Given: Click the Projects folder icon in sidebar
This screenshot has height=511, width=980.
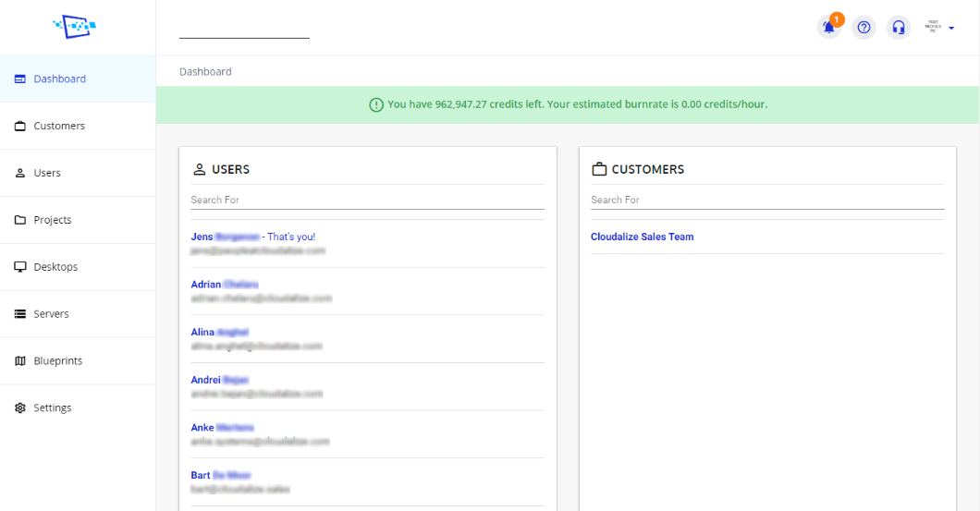Looking at the screenshot, I should 20,220.
